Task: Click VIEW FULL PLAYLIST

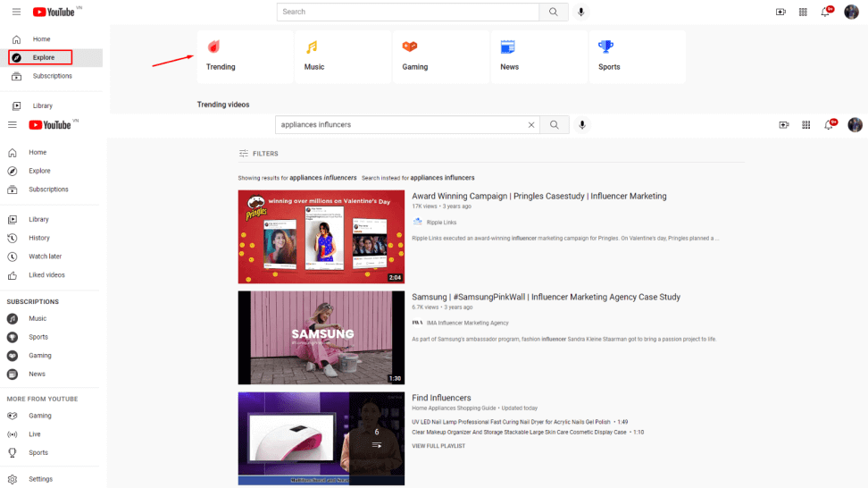Action: point(438,446)
